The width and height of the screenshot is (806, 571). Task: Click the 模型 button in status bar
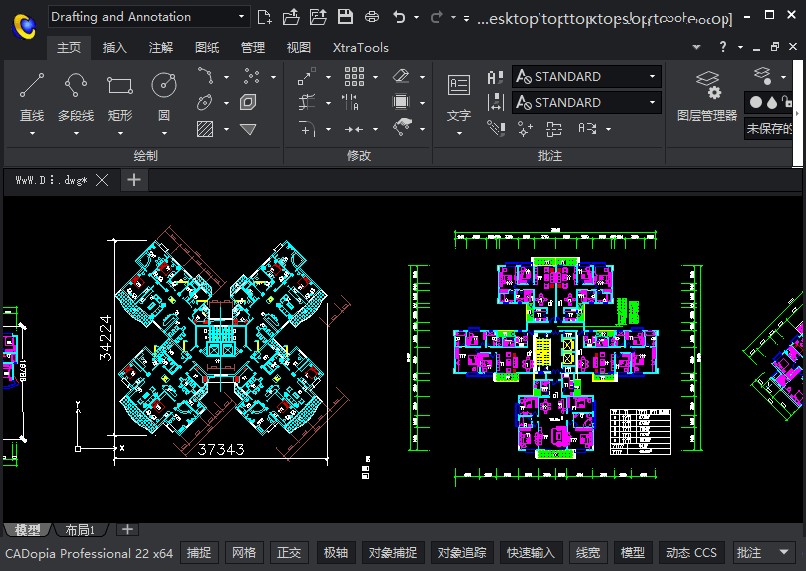tap(633, 552)
